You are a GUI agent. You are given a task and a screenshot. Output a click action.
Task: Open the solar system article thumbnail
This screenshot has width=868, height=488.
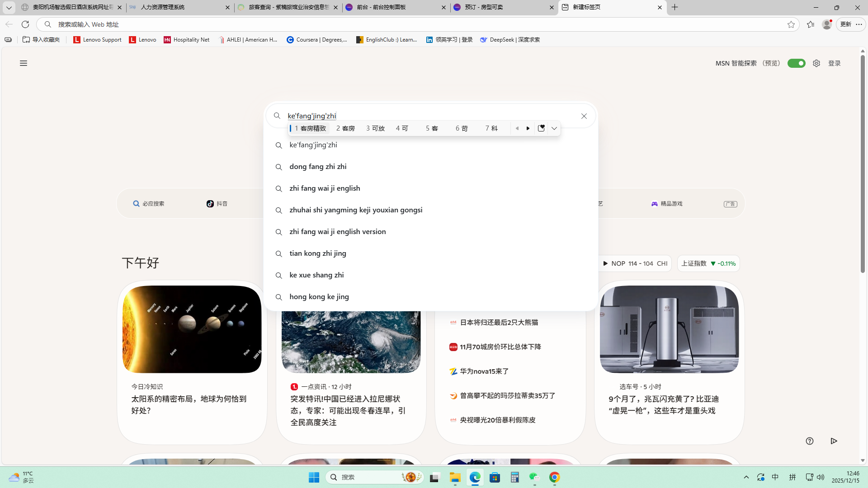coord(192,329)
